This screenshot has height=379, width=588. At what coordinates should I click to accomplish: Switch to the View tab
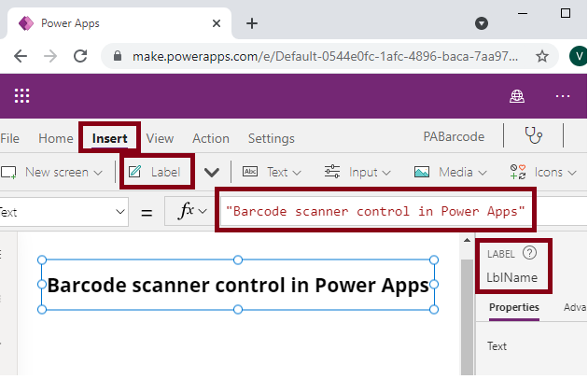point(160,138)
